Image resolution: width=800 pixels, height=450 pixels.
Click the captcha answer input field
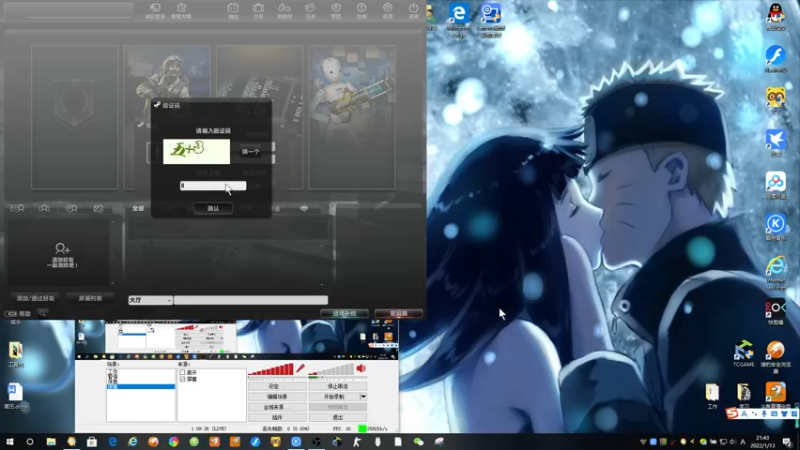[213, 186]
